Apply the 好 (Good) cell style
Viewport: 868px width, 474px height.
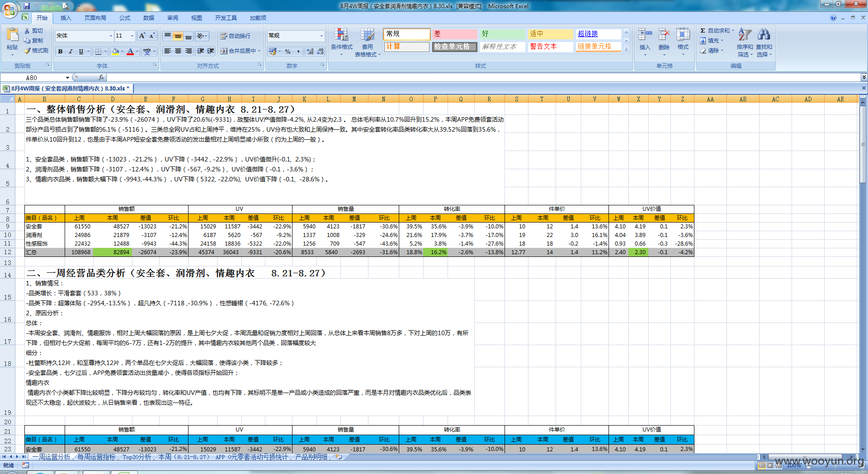coord(502,34)
